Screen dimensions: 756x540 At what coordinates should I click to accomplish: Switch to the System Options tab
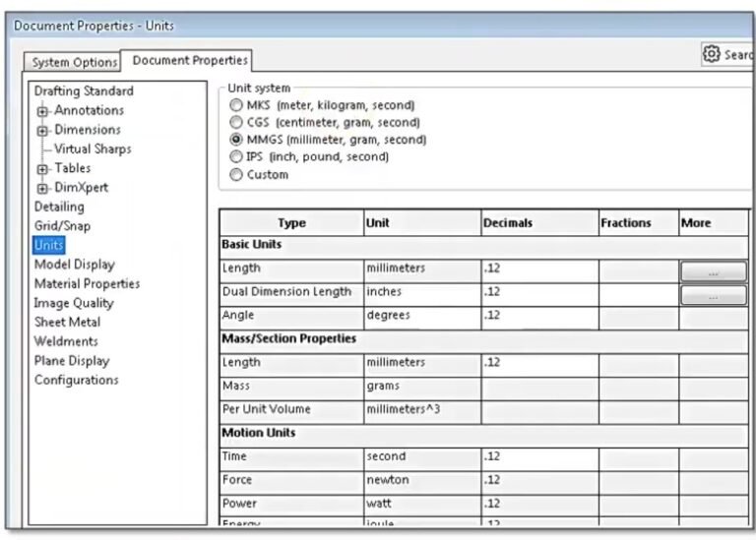[72, 62]
